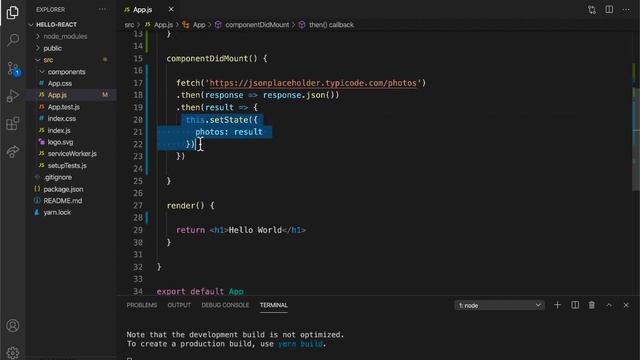
Task: Select the TERMINAL panel tab
Action: click(273, 305)
